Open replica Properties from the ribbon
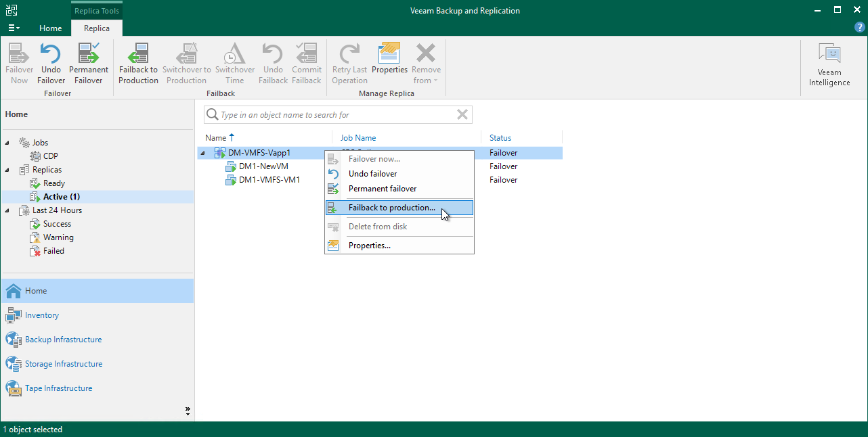This screenshot has width=868, height=437. click(389, 59)
